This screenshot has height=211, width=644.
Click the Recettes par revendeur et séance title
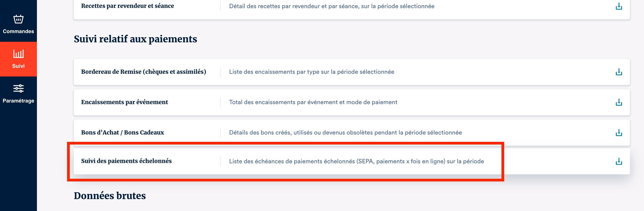tap(127, 6)
